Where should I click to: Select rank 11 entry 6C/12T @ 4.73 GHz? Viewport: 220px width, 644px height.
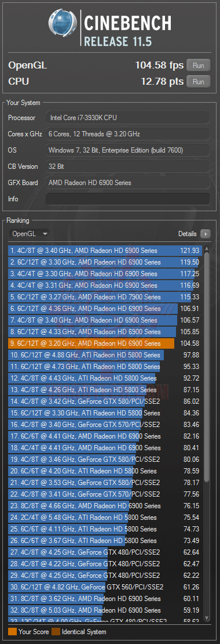[105, 366]
